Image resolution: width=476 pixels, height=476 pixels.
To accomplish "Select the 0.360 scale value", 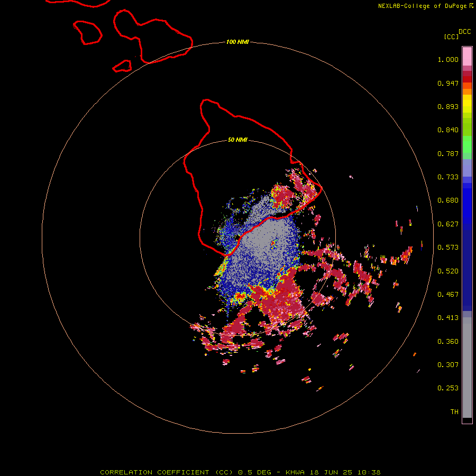I will click(448, 342).
